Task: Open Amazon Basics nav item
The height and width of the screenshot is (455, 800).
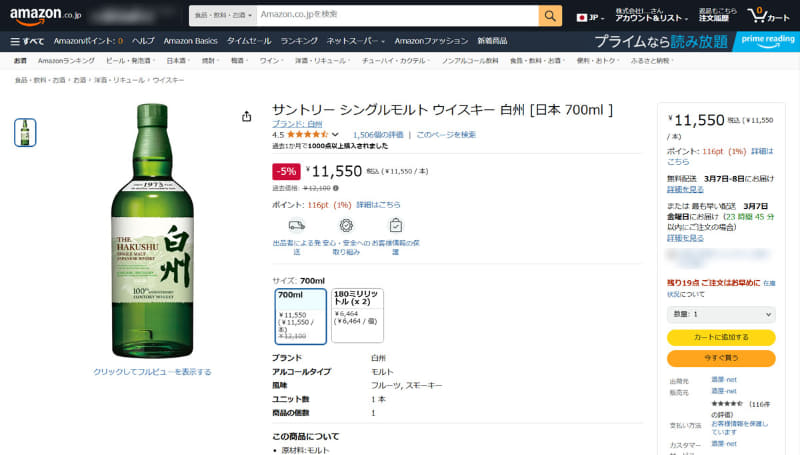Action: 190,41
